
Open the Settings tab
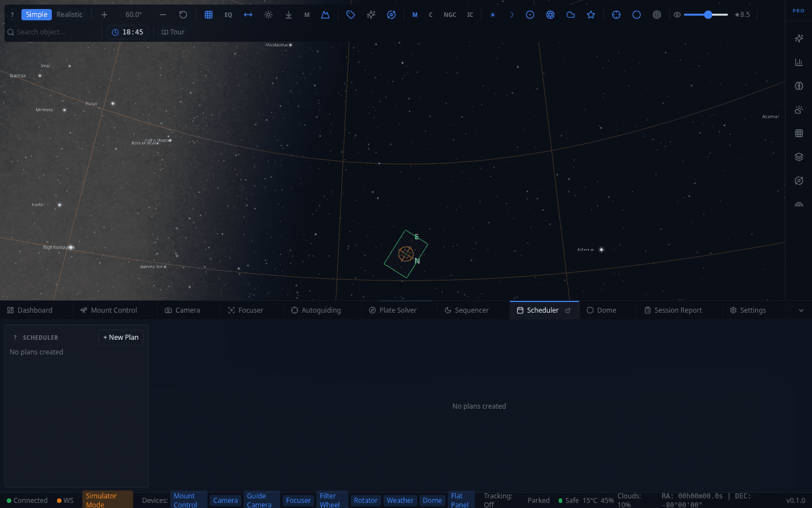[748, 310]
